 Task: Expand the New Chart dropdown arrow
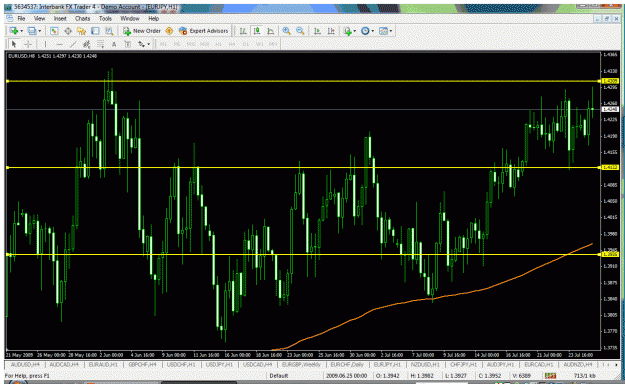coord(21,31)
